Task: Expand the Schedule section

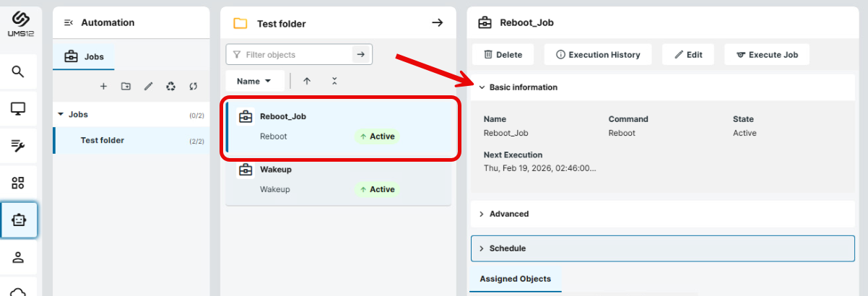Action: (x=507, y=248)
